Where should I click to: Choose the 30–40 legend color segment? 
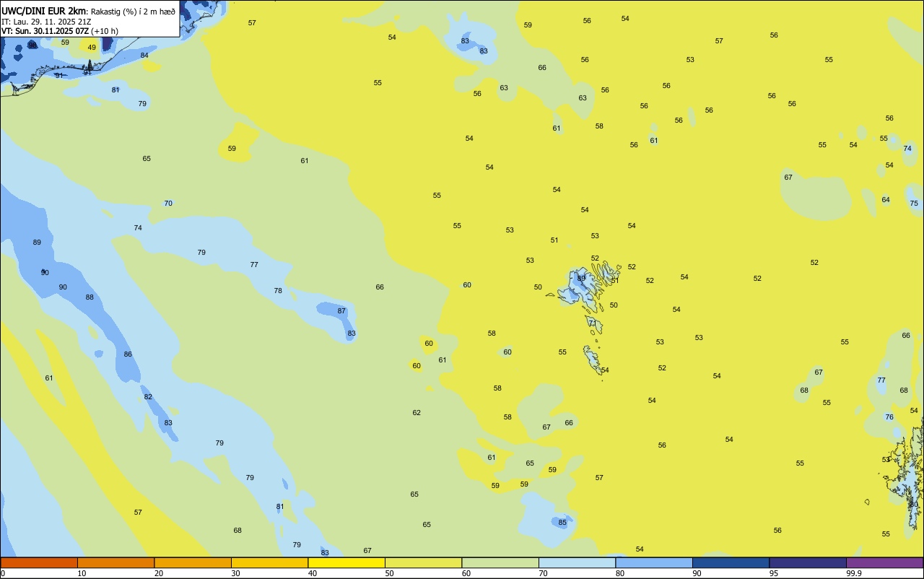pos(269,562)
